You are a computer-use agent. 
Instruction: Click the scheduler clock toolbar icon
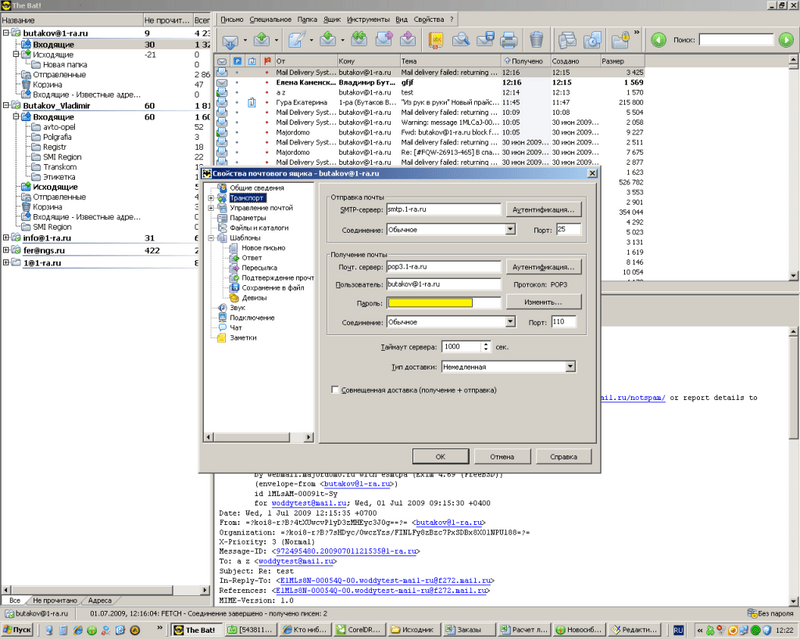point(592,40)
